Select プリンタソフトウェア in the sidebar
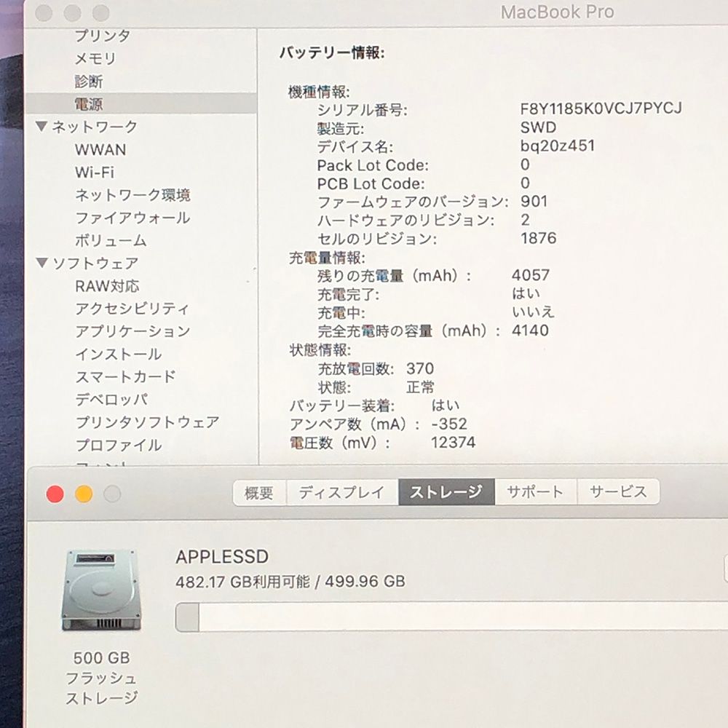The width and height of the screenshot is (728, 728). (147, 422)
